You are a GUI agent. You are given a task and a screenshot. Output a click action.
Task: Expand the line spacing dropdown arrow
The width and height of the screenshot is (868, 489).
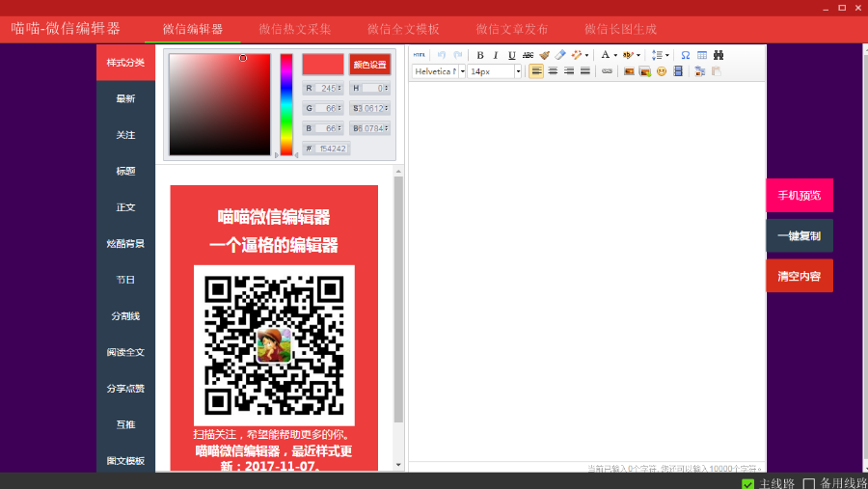click(x=667, y=55)
